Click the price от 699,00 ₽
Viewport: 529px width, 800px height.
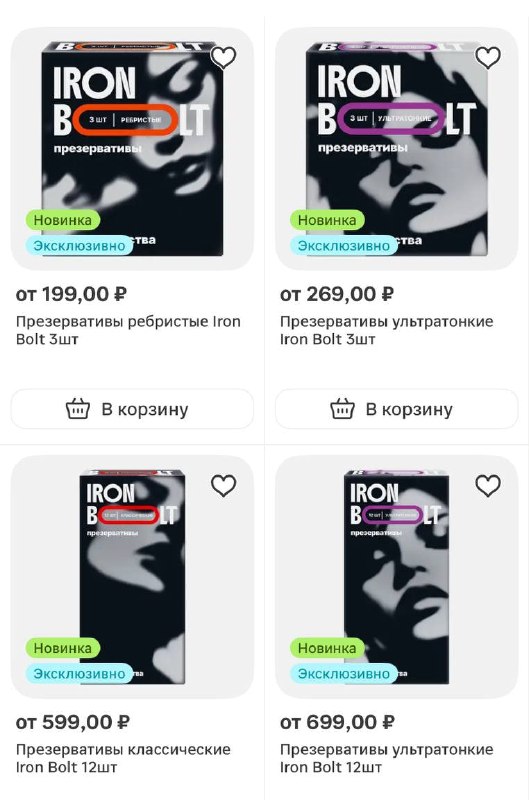[337, 722]
